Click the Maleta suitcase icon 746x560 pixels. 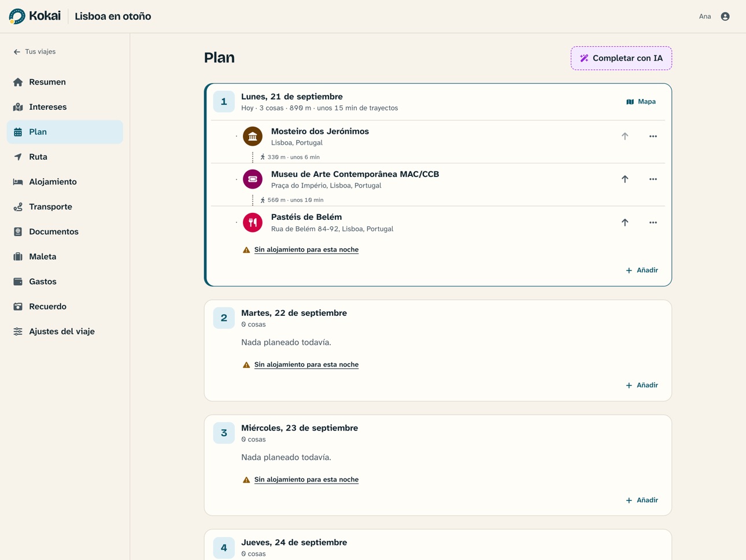click(x=18, y=256)
